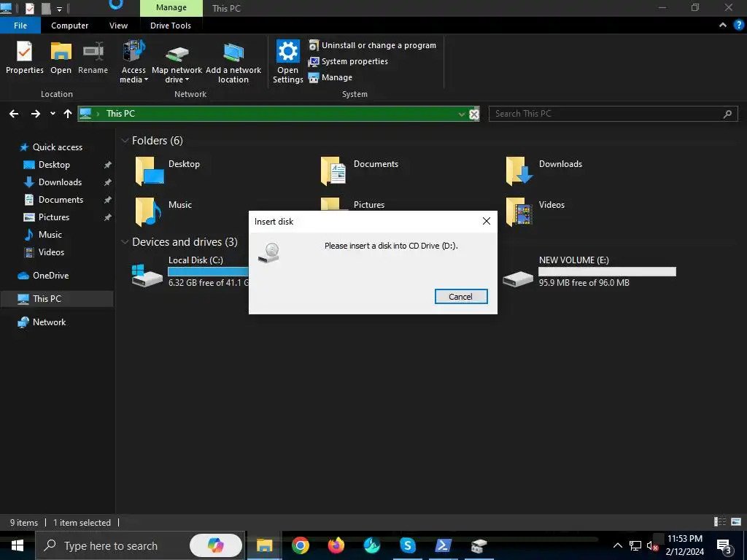This screenshot has height=560, width=747.
Task: Open the Map network drive menu
Action: click(x=177, y=62)
